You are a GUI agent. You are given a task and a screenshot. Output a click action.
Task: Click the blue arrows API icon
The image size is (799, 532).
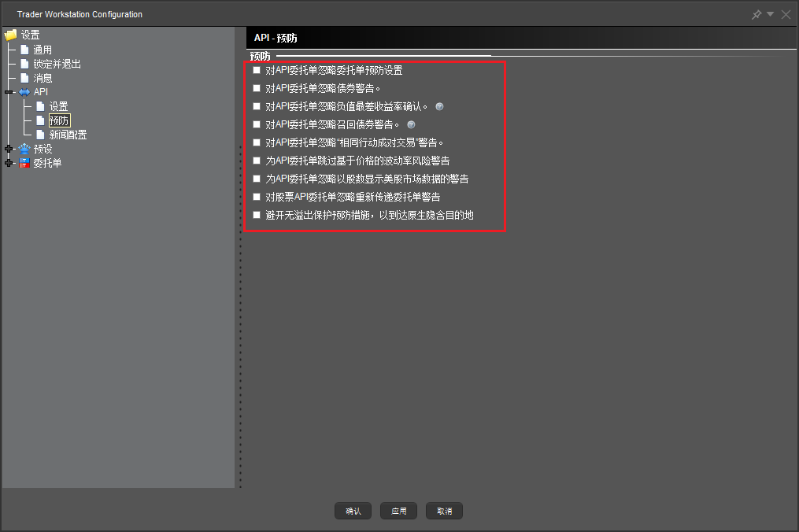24,92
